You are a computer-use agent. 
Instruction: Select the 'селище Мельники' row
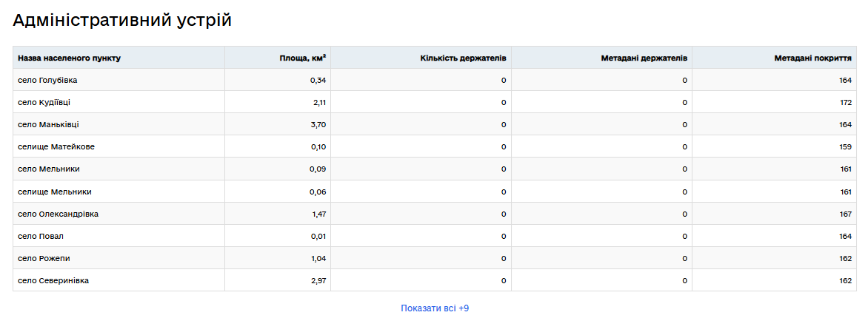pyautogui.click(x=55, y=192)
